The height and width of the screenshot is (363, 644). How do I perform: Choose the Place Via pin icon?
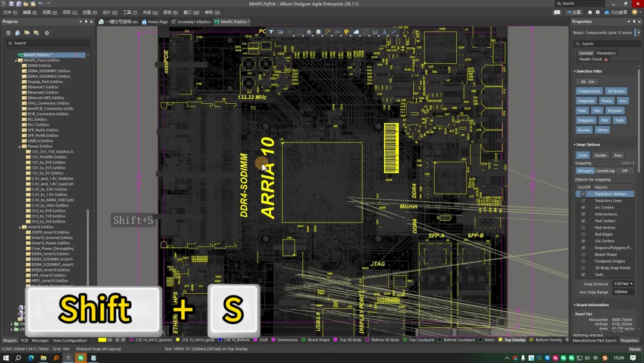point(346,32)
